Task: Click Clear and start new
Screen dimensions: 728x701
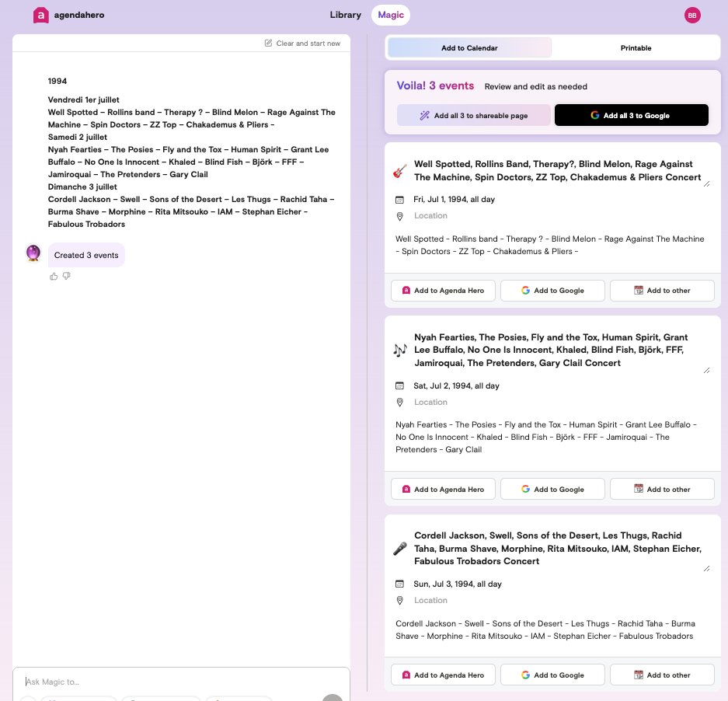Action: [x=302, y=44]
